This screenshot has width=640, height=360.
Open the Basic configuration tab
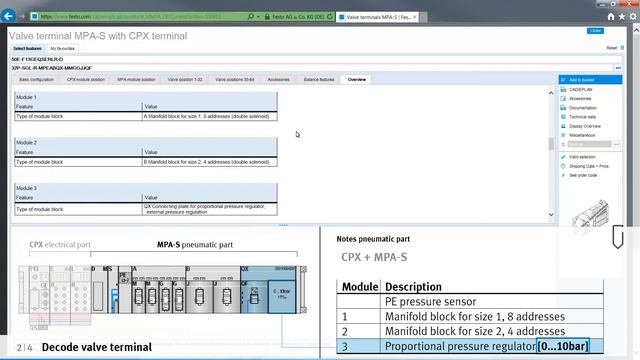click(x=36, y=80)
